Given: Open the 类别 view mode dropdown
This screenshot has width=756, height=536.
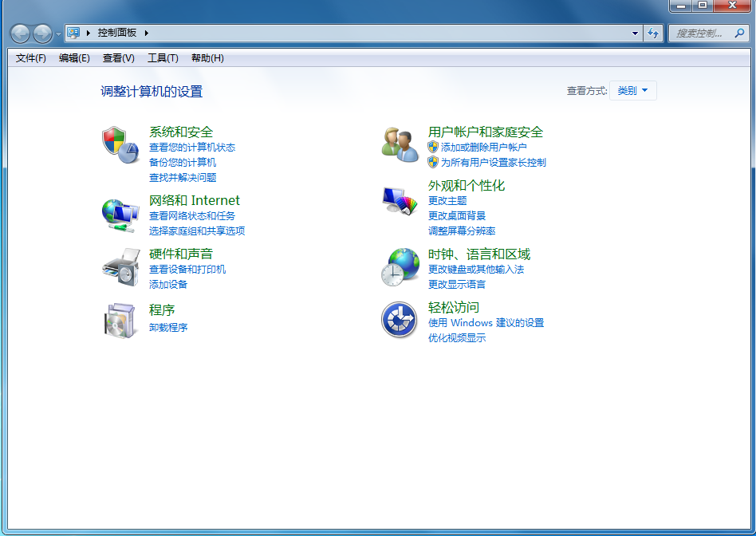Looking at the screenshot, I should 633,90.
